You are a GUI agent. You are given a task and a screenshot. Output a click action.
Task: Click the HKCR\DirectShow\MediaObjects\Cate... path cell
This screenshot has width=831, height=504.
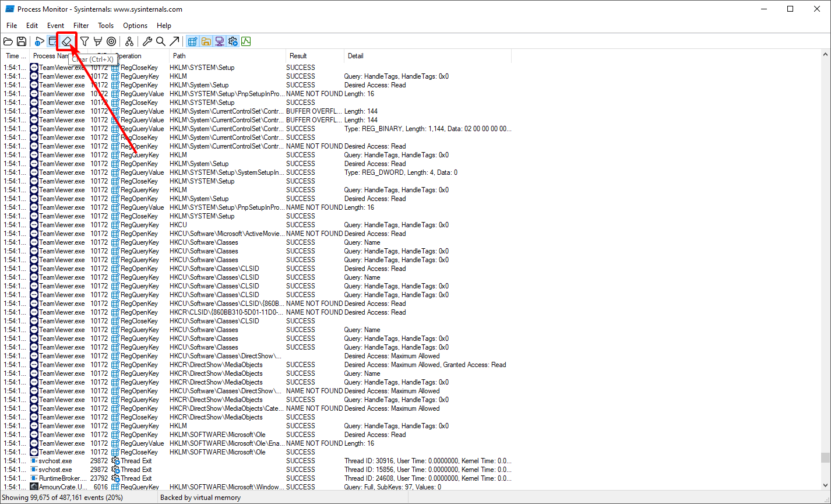click(227, 408)
